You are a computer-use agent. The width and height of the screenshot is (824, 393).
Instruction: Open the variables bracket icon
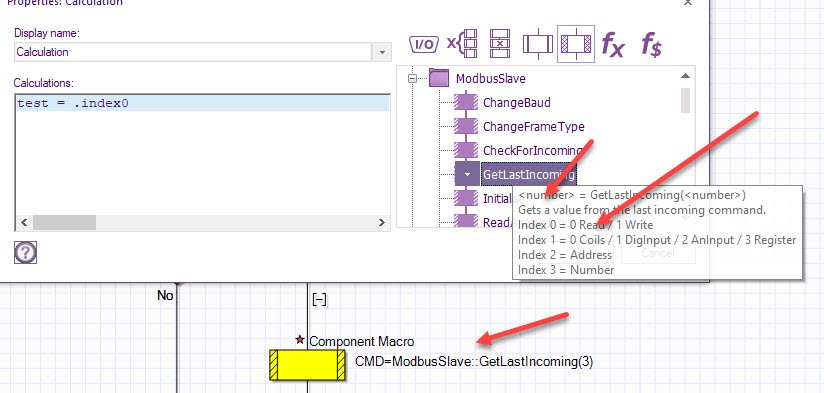pos(462,44)
